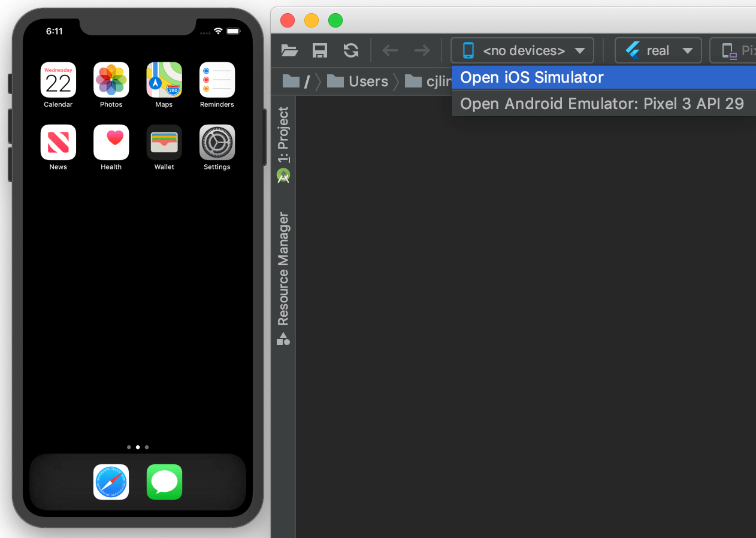This screenshot has height=538, width=756.
Task: Open the Resource Manager side tab
Action: [283, 279]
